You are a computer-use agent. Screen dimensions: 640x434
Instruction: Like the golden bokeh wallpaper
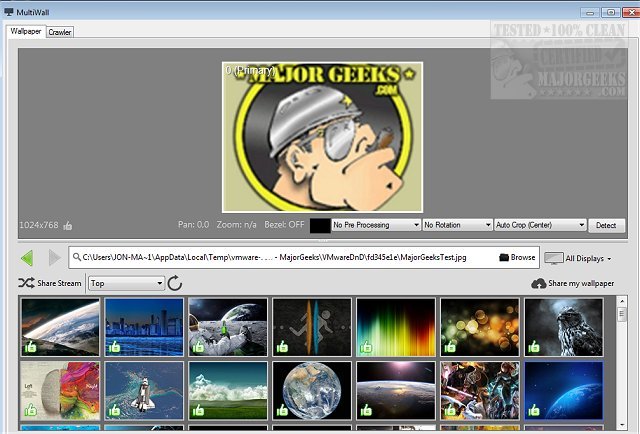(x=450, y=347)
